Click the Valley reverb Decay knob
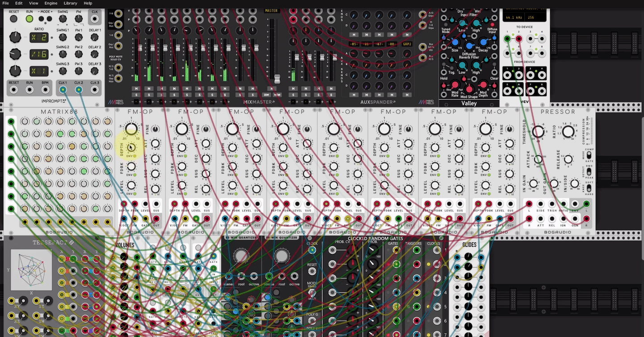The width and height of the screenshot is (644, 337). pos(483,42)
